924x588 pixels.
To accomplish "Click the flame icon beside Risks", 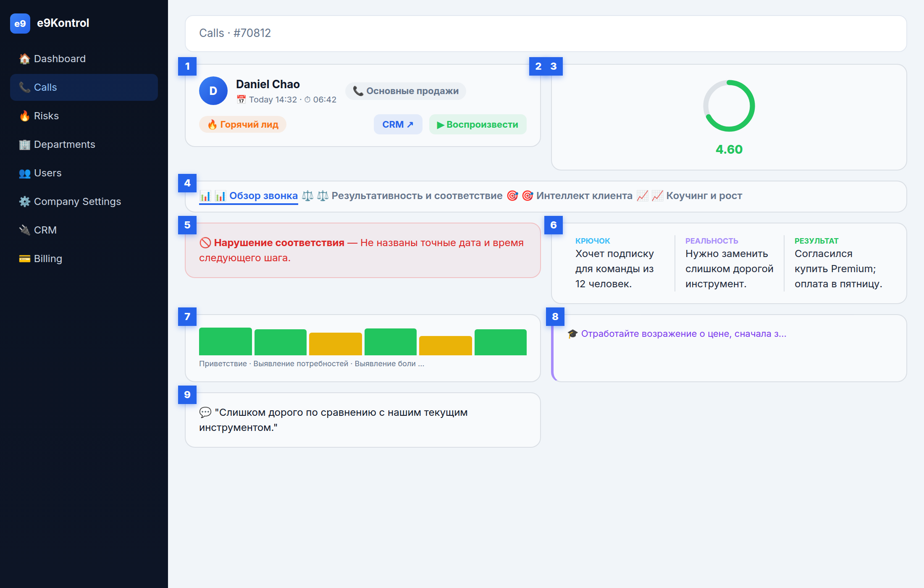I will click(25, 116).
